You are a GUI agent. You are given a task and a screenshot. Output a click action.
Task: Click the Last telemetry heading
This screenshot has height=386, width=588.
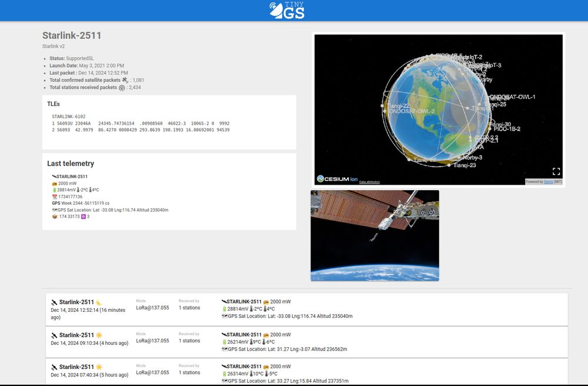tap(71, 164)
